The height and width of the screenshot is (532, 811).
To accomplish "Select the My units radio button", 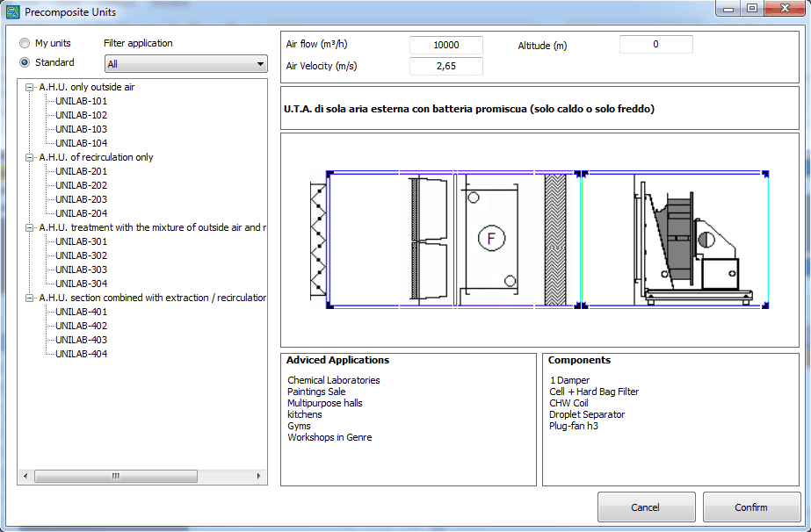I will (x=25, y=43).
